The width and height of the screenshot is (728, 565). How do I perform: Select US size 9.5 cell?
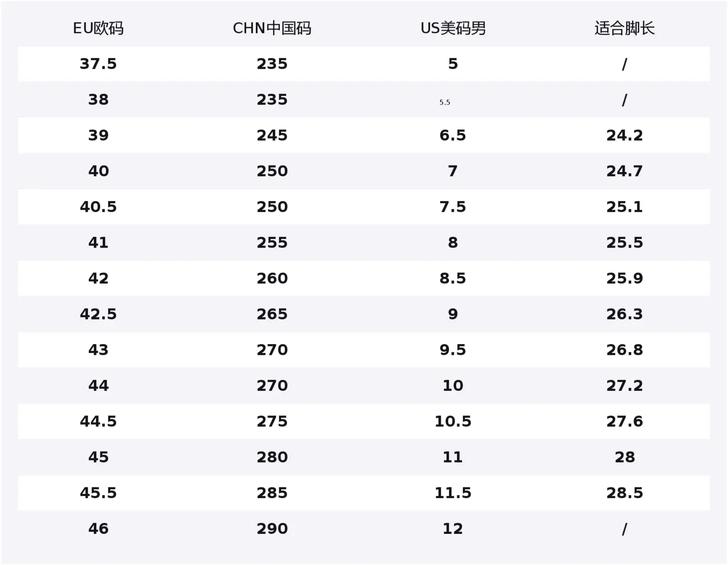click(x=453, y=350)
